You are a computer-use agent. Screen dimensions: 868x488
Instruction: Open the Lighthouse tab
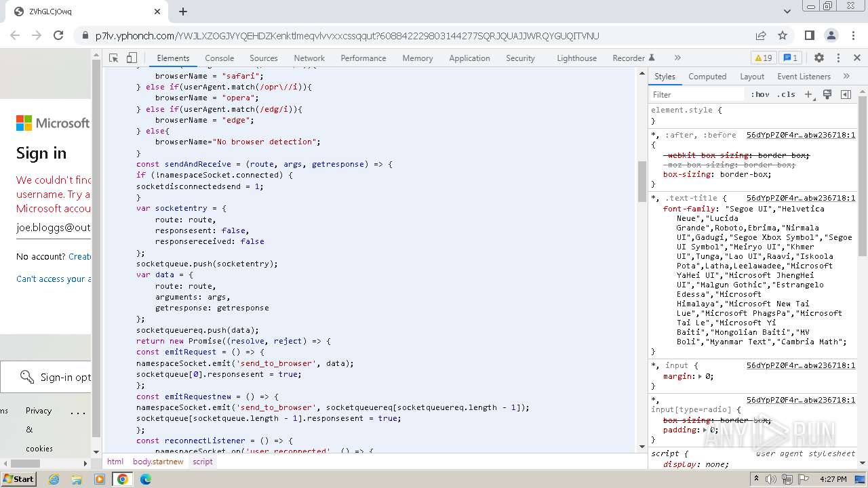(577, 58)
